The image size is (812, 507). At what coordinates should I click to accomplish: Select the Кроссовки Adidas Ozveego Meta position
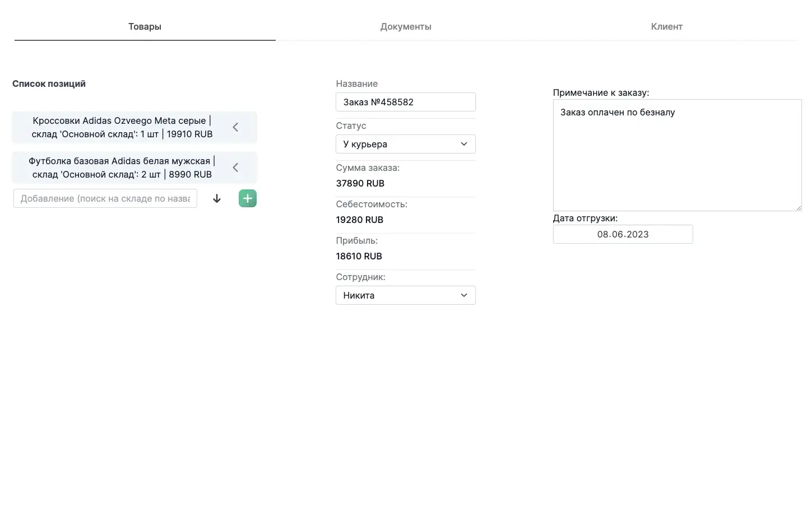pos(122,127)
